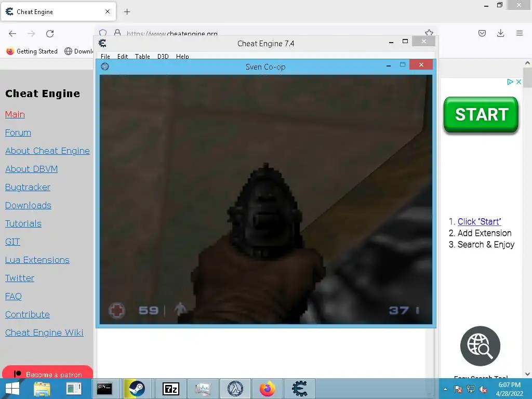Switch to Sven Co-op lambda taskbar icon
532x399 pixels.
pos(235,389)
